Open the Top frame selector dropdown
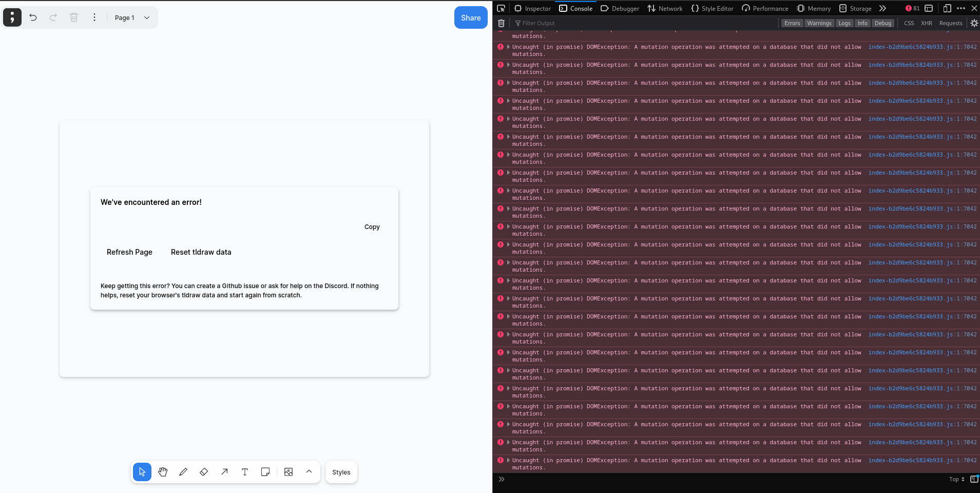Image resolution: width=980 pixels, height=493 pixels. coord(956,479)
